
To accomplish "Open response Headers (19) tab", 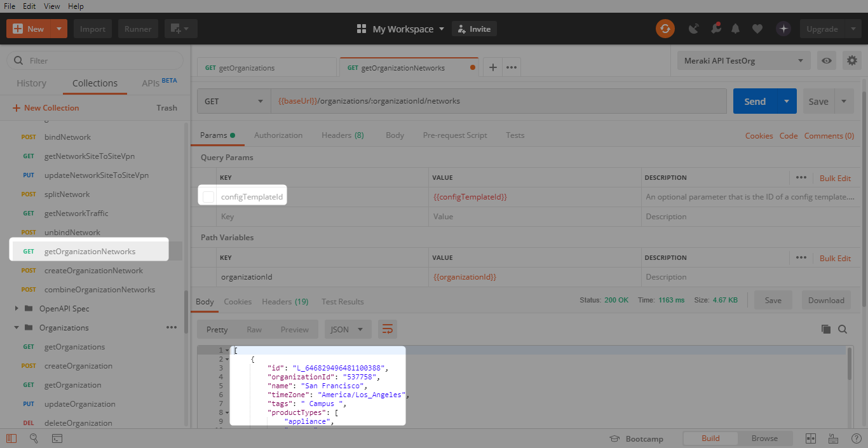I will coord(285,301).
